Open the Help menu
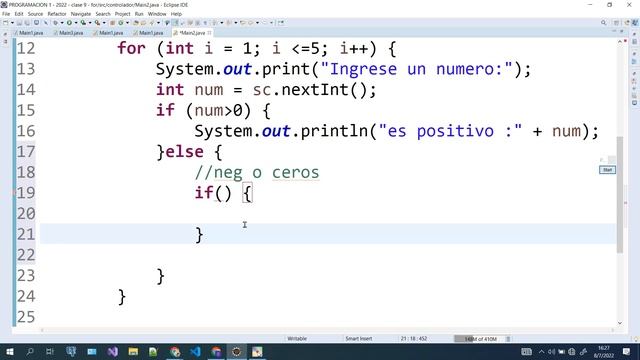This screenshot has height=360, width=640. (x=176, y=14)
